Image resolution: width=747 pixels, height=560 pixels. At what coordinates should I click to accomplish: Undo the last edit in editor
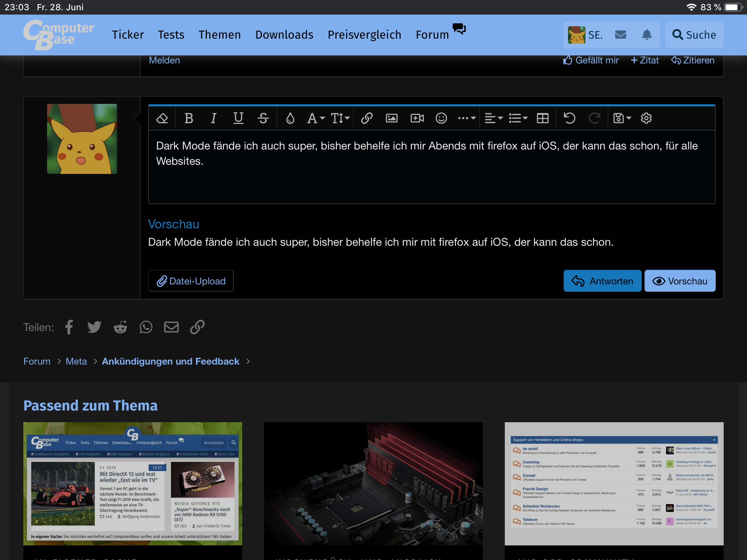tap(569, 118)
